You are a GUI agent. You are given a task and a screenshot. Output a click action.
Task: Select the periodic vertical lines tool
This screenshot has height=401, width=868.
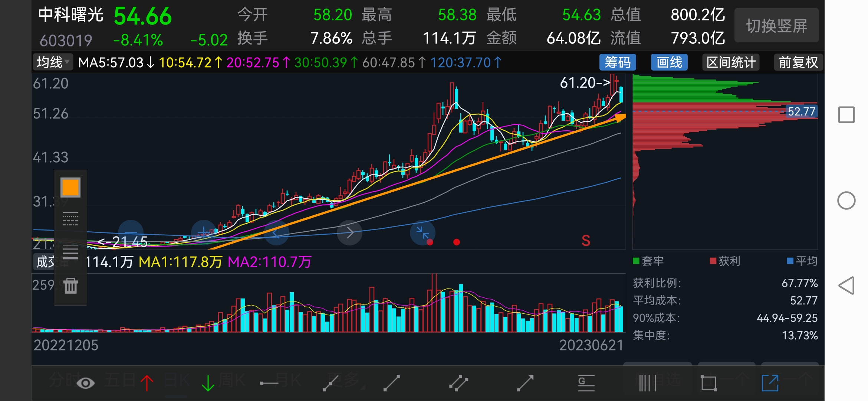tap(648, 383)
